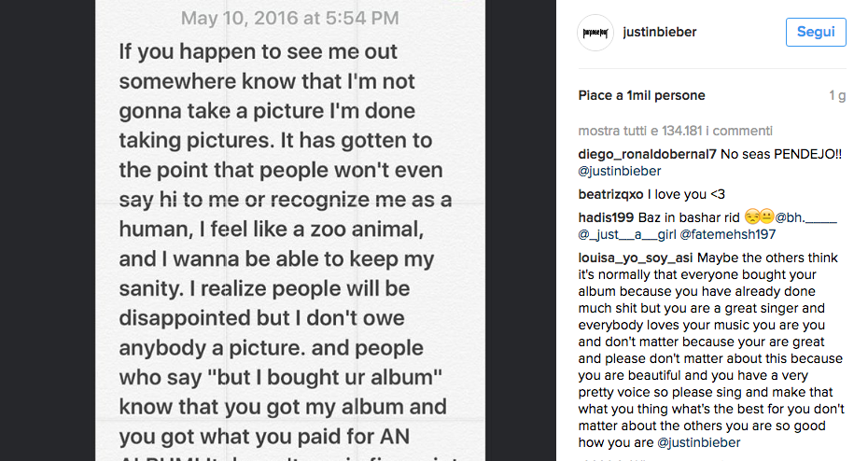
Task: Go to the @fatemehsh197 mention
Action: tap(725, 234)
